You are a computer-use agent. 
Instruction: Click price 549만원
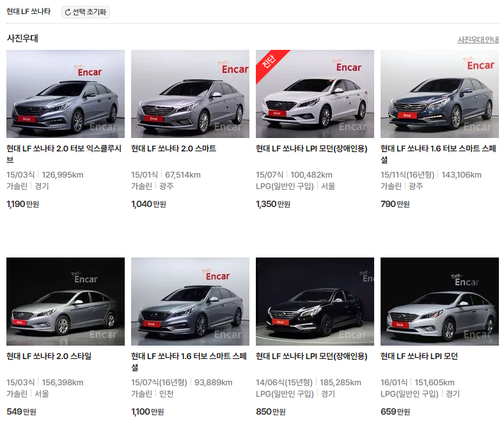[x=21, y=411]
